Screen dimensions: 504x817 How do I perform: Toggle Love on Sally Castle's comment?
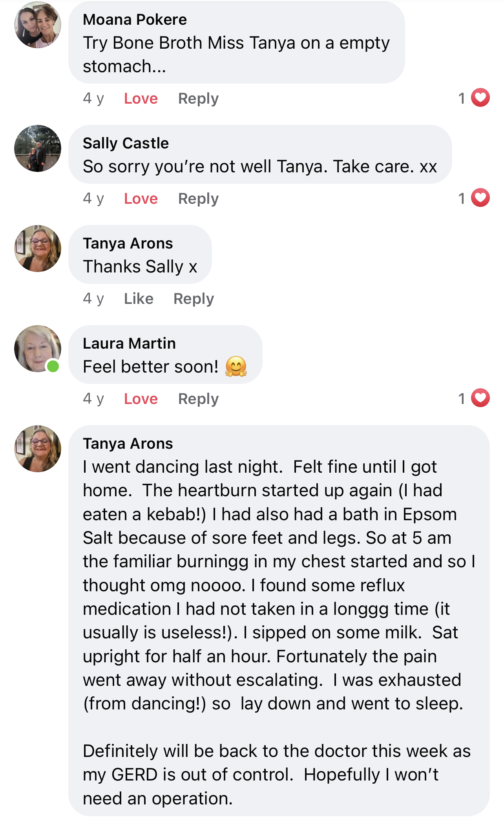tap(141, 199)
